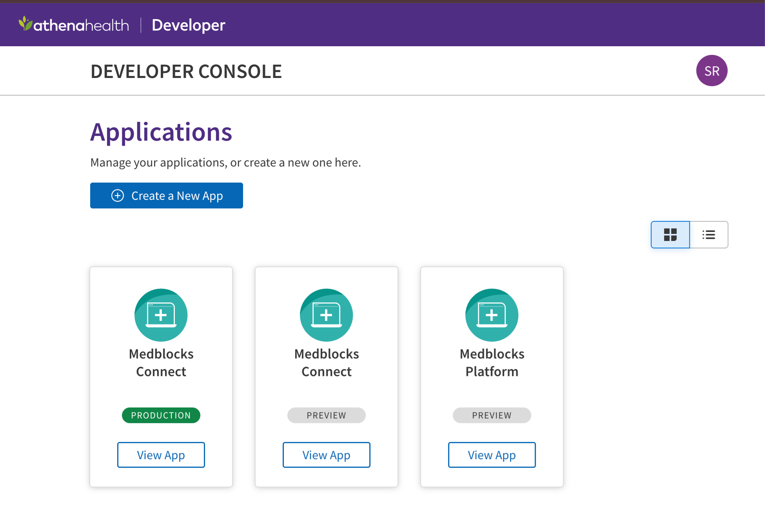Switch to grid view layout
765x532 pixels.
pyautogui.click(x=670, y=235)
